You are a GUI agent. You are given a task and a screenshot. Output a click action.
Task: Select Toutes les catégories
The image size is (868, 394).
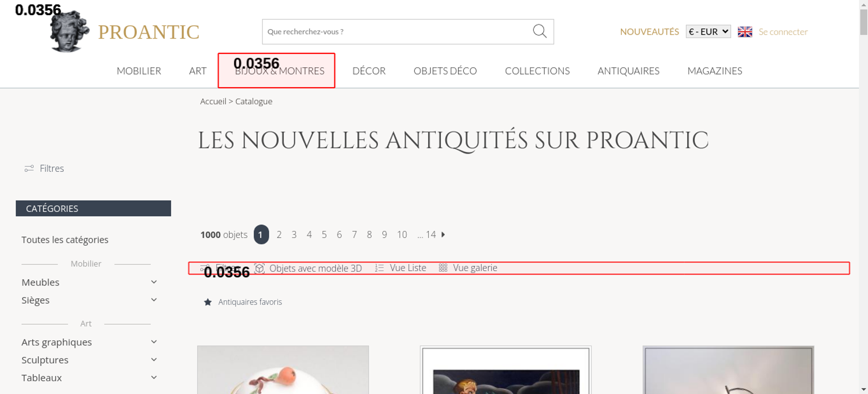point(65,240)
